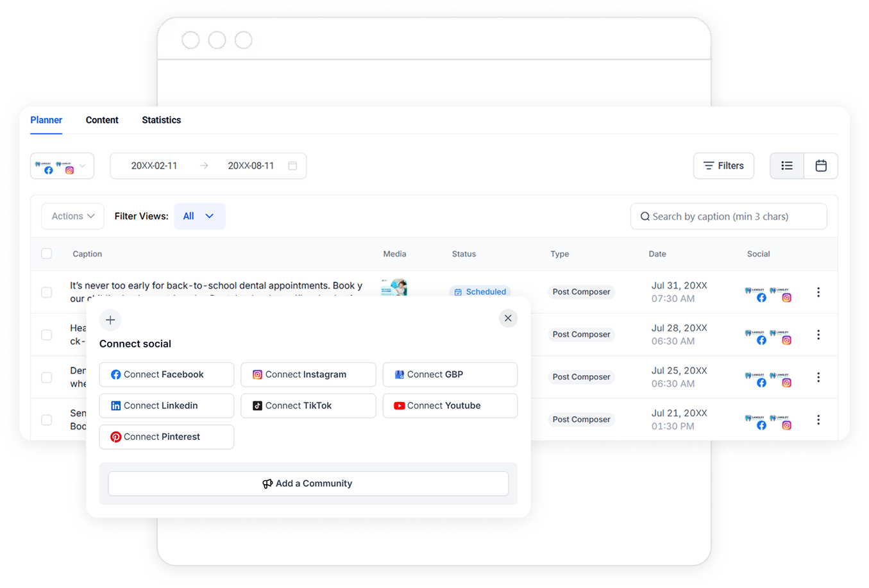The width and height of the screenshot is (869, 588).
Task: Switch to calendar view layout
Action: (x=821, y=166)
